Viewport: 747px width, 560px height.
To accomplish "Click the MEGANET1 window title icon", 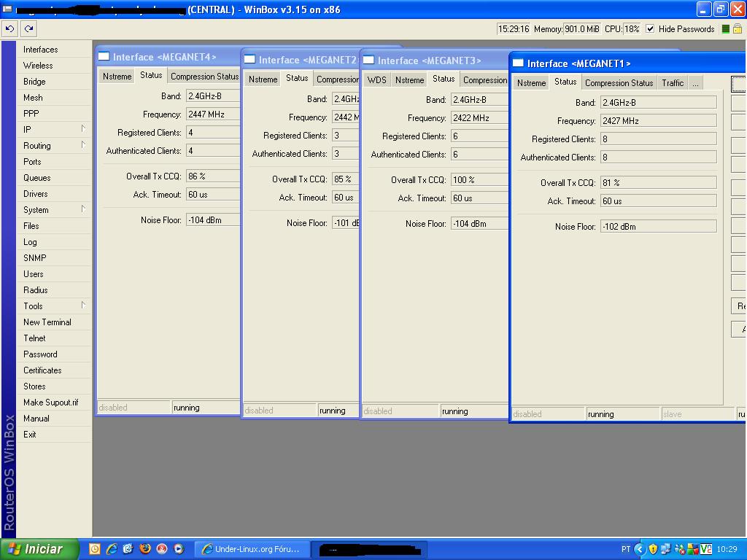I will point(518,63).
